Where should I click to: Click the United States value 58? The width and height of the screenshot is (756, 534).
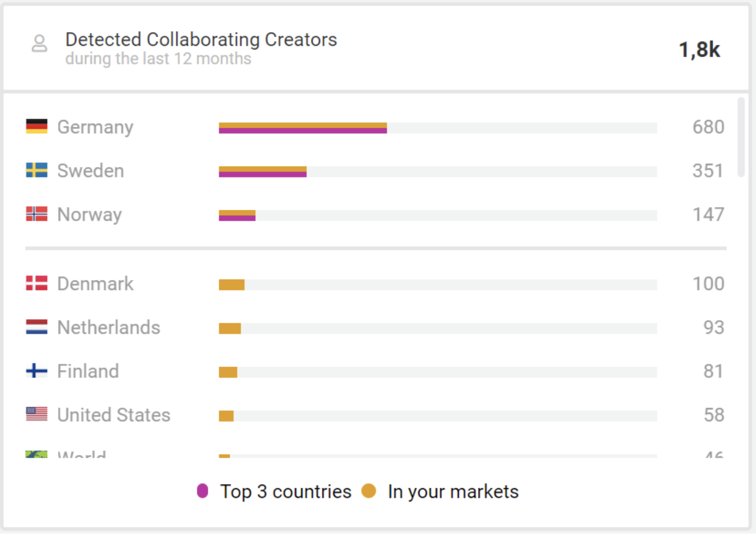[714, 415]
